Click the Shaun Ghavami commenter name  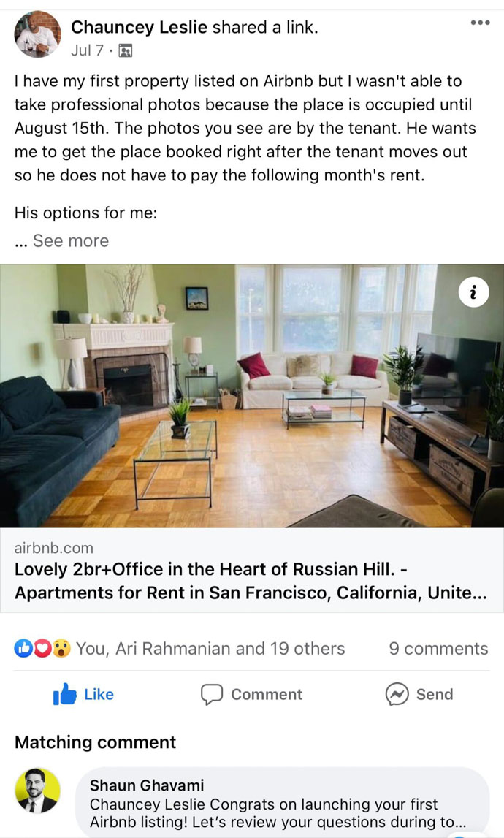coord(146,785)
